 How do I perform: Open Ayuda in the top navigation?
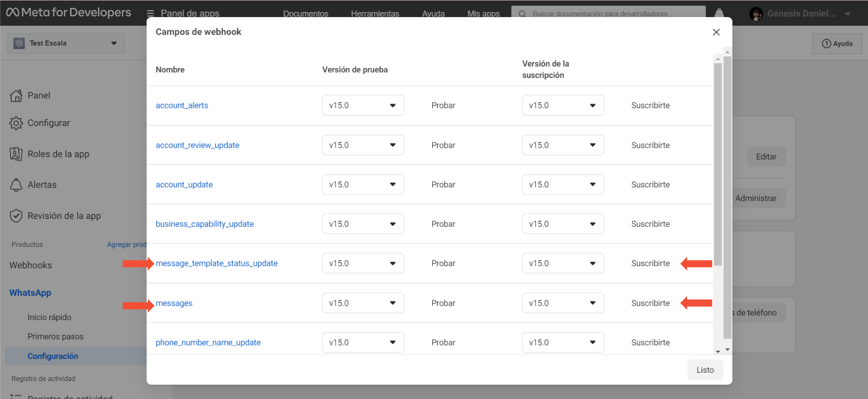pyautogui.click(x=433, y=13)
